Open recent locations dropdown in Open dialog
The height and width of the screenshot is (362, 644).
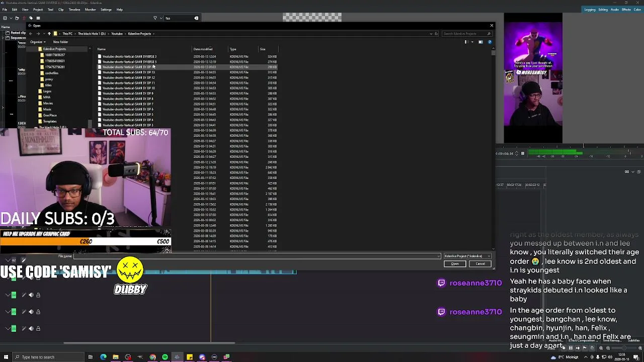tap(43, 34)
